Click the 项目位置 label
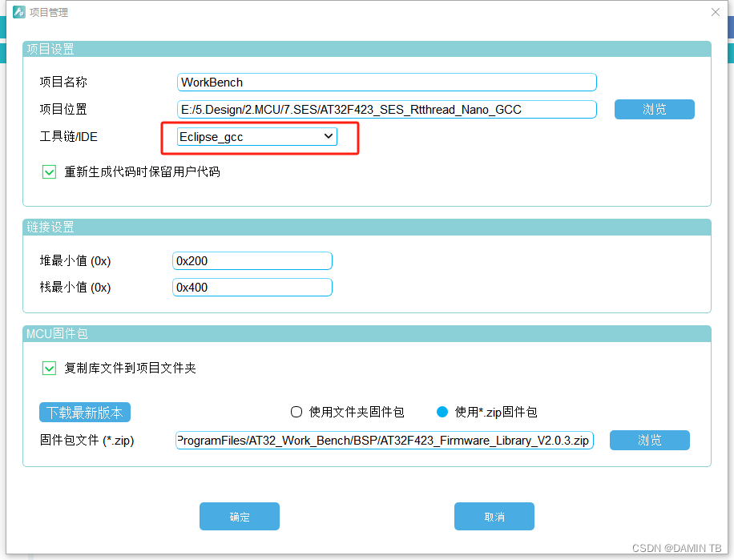Image resolution: width=734 pixels, height=560 pixels. tap(63, 109)
